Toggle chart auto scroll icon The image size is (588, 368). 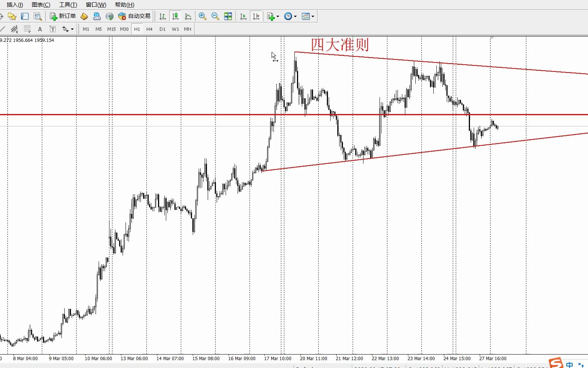tap(243, 16)
